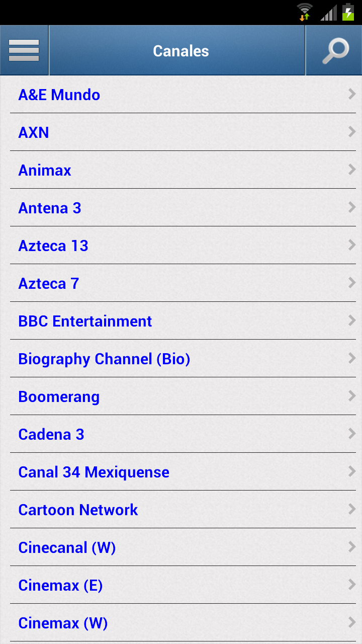Screen dimensions: 362x644
Task: Tap the search magnifier icon
Action: (335, 51)
